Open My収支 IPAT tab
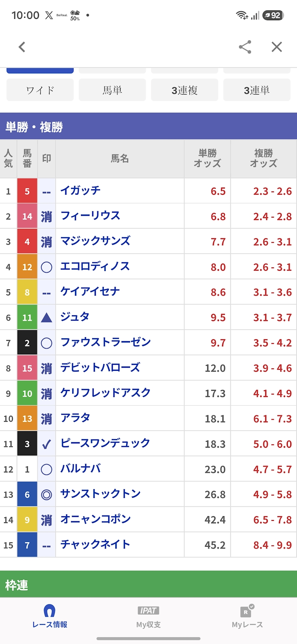Image resolution: width=297 pixels, height=644 pixels. tap(148, 616)
